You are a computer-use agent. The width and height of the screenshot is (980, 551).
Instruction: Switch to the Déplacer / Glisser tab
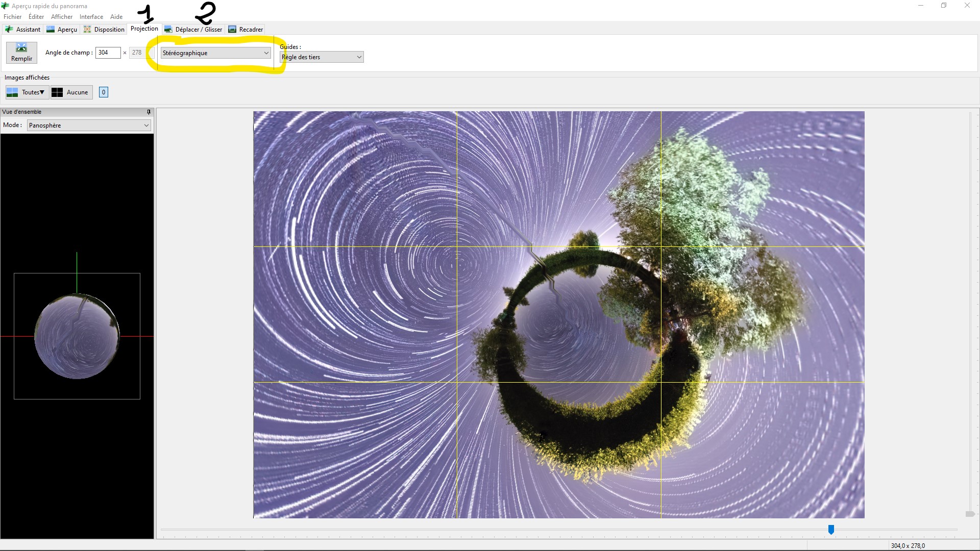[193, 30]
